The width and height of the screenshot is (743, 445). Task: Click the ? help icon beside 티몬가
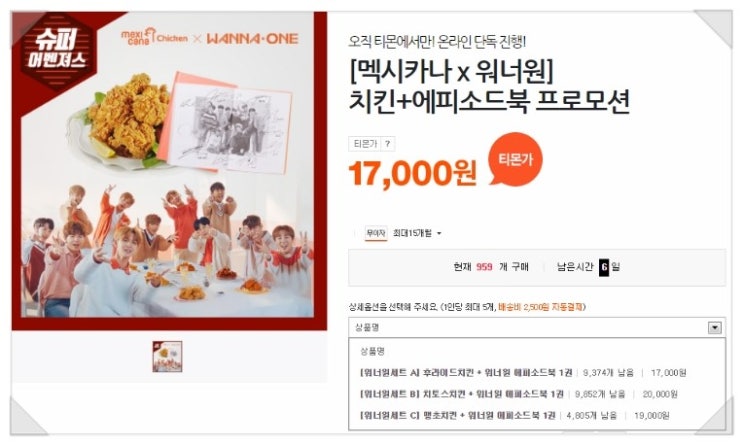pyautogui.click(x=387, y=144)
